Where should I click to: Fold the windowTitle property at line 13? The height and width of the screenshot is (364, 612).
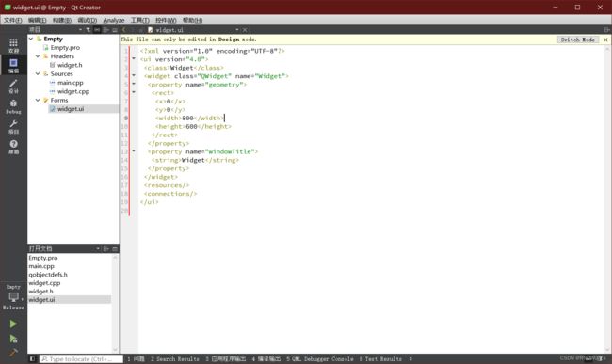click(x=134, y=151)
